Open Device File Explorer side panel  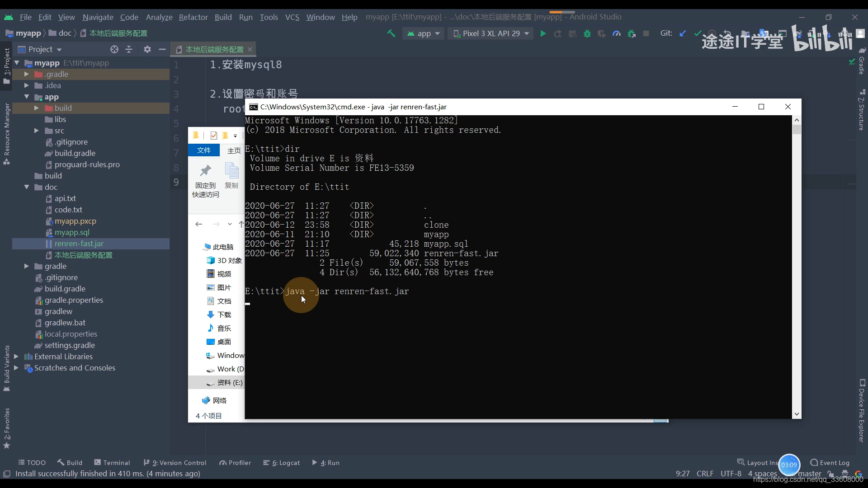[x=862, y=411]
